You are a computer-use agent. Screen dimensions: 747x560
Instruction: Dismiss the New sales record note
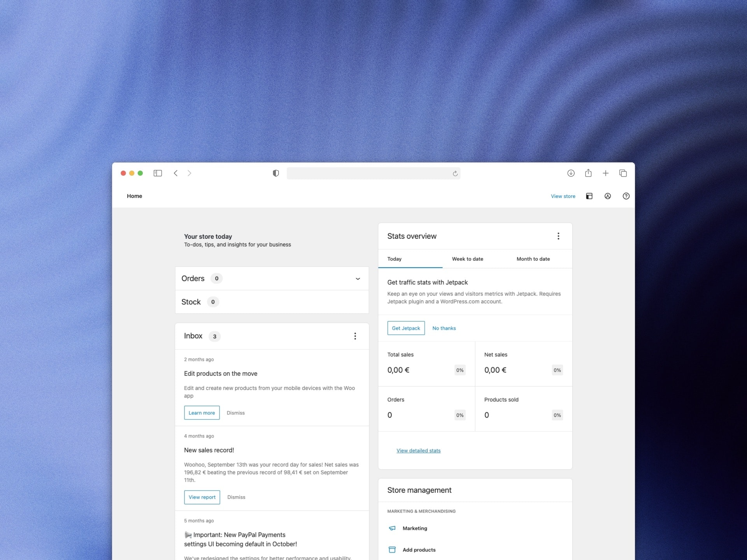(x=236, y=497)
